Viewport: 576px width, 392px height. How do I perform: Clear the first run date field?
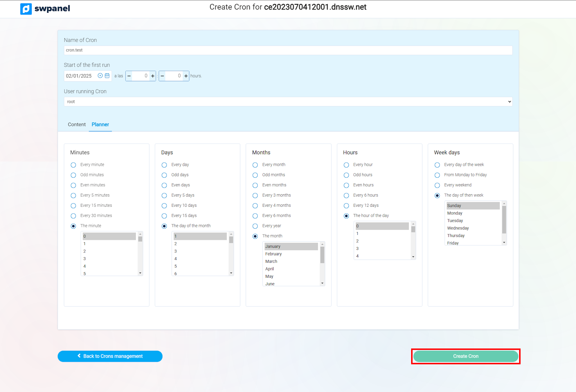click(x=100, y=76)
